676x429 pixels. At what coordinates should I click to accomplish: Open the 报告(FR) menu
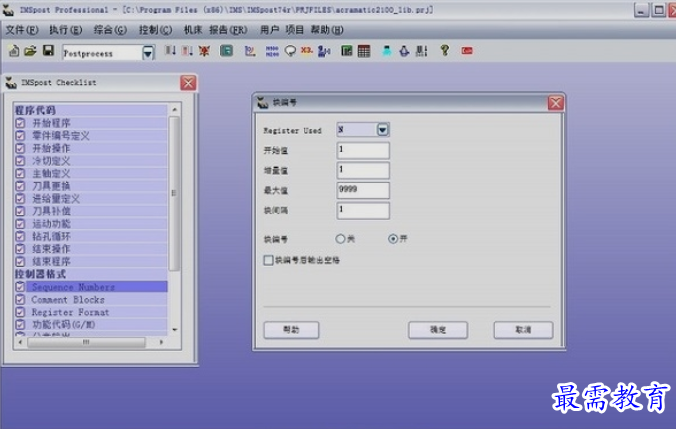click(x=228, y=30)
